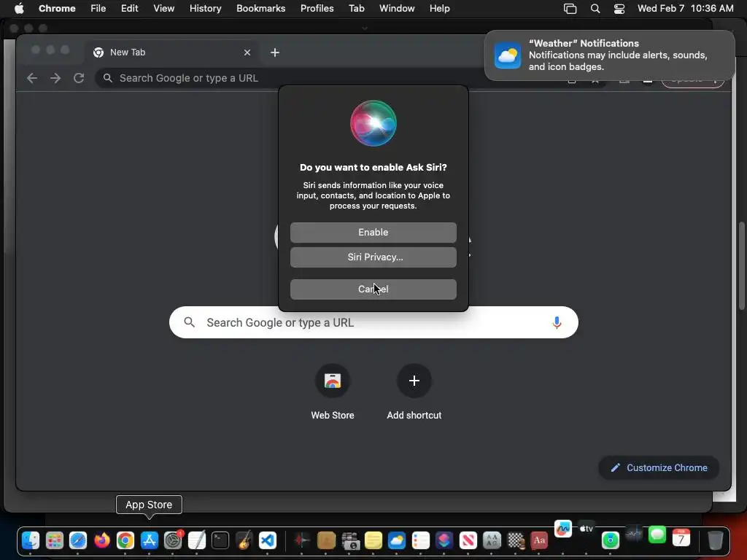Open Font Book from the Dock
This screenshot has width=747, height=560.
pos(492,540)
